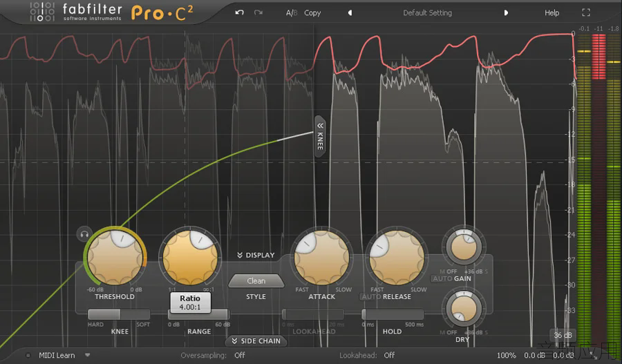The width and height of the screenshot is (622, 364).
Task: Enable audition triggering headphones icon
Action: [x=84, y=234]
